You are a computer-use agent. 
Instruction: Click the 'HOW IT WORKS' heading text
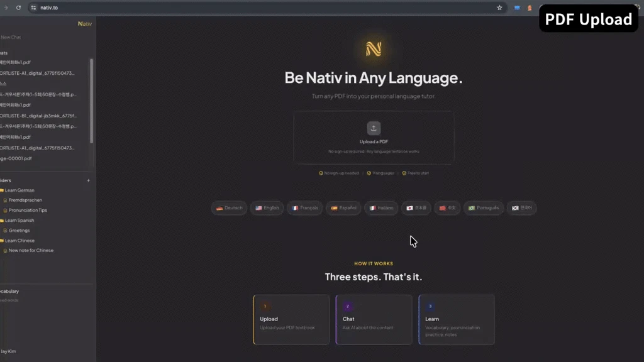[x=374, y=263]
